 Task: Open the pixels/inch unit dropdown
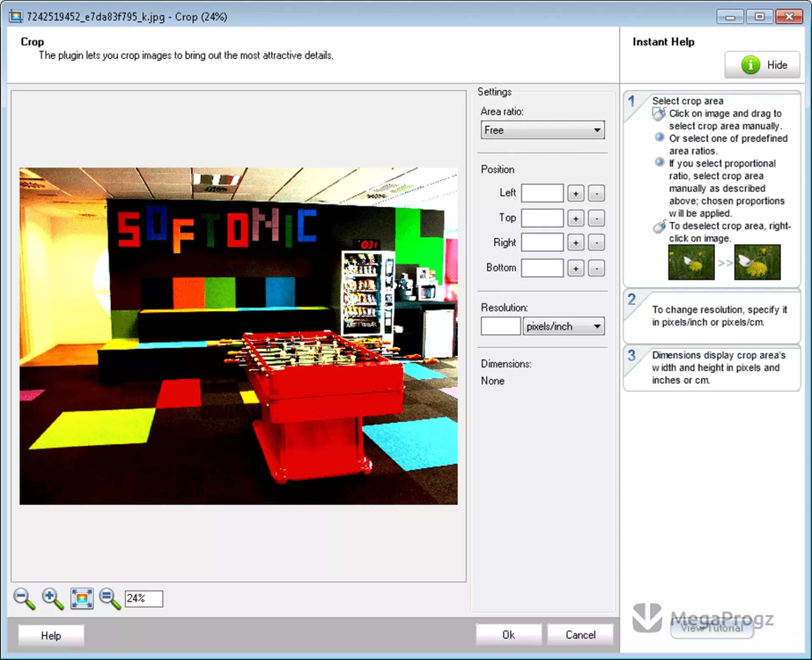coord(564,326)
